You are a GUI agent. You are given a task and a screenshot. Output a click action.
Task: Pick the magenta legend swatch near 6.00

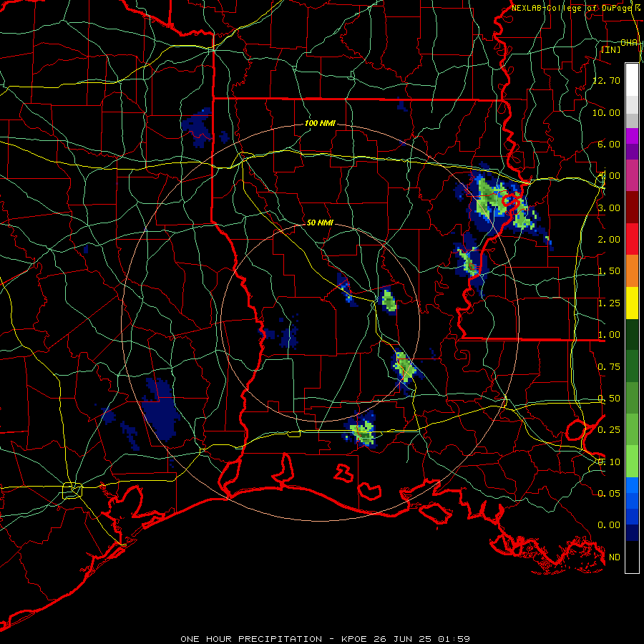click(632, 136)
